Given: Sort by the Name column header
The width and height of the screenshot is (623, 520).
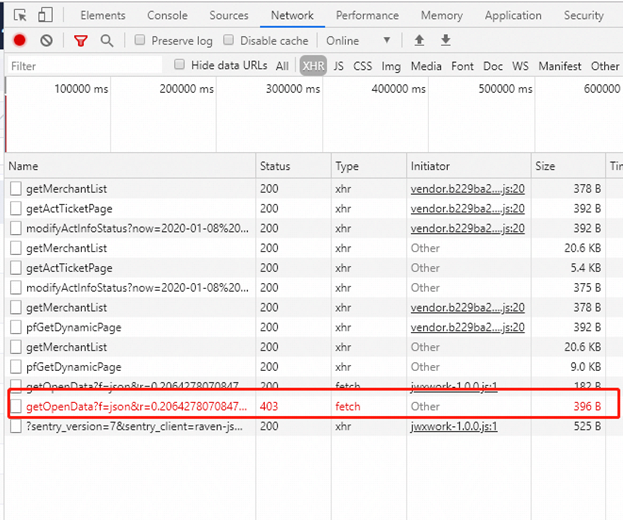Looking at the screenshot, I should click(x=131, y=166).
